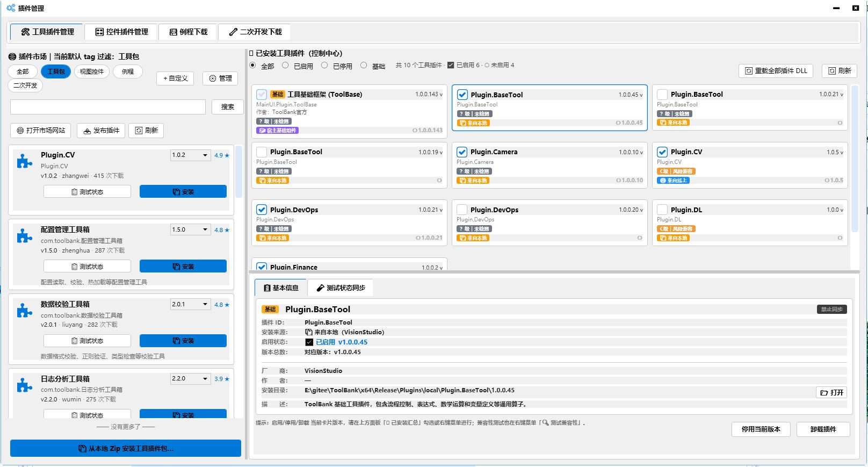Image resolution: width=868 pixels, height=467 pixels.
Task: Click the purple badge on ToolBase card
Action: point(277,131)
